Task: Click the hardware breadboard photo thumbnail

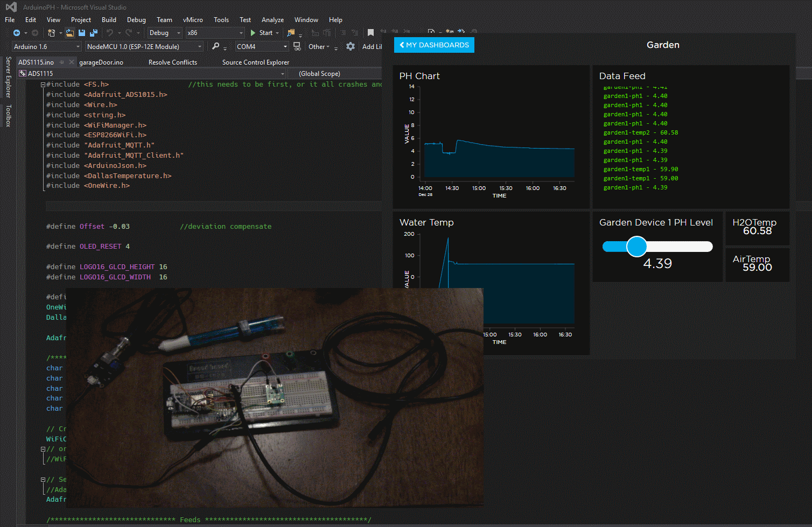Action: (275, 398)
